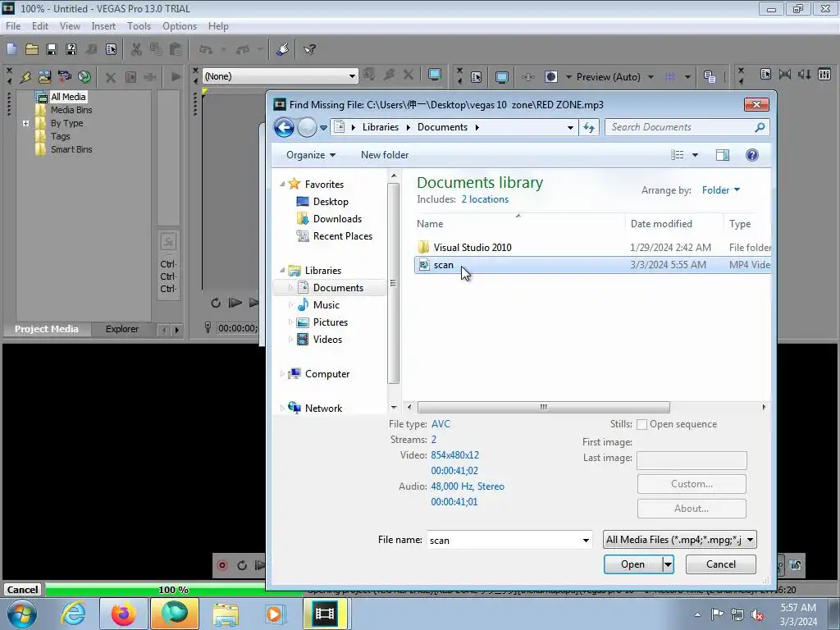Screen dimensions: 840x630
Task: Follow the 2 locations link
Action: (485, 199)
